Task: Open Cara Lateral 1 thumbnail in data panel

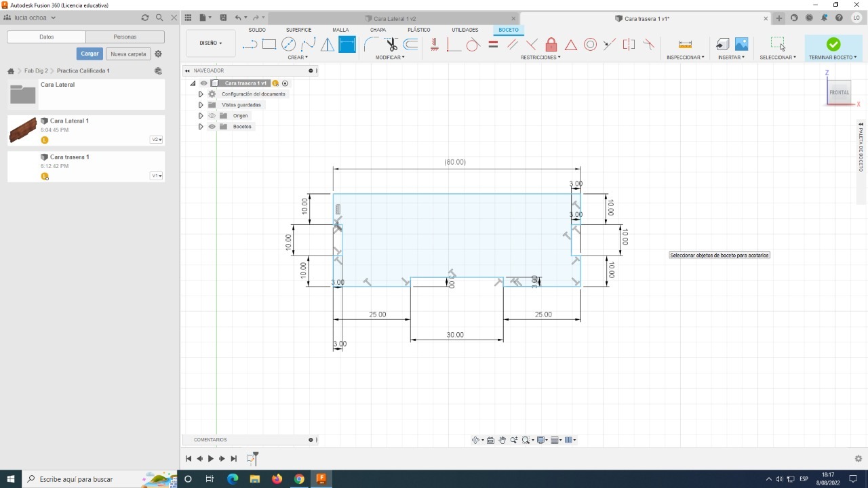Action: tap(23, 130)
